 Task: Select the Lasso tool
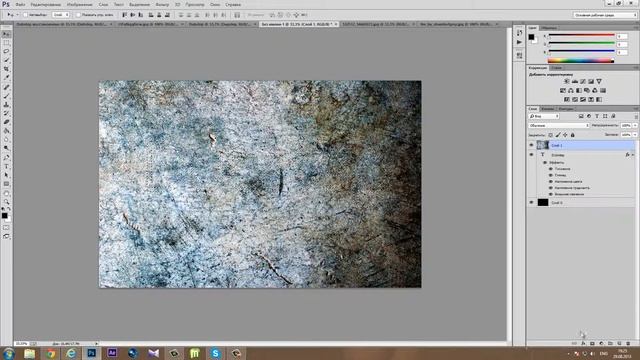[6, 51]
